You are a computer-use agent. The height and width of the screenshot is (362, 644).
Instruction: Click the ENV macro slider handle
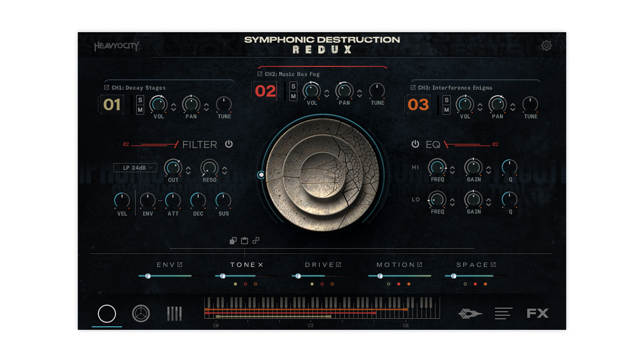tap(148, 276)
